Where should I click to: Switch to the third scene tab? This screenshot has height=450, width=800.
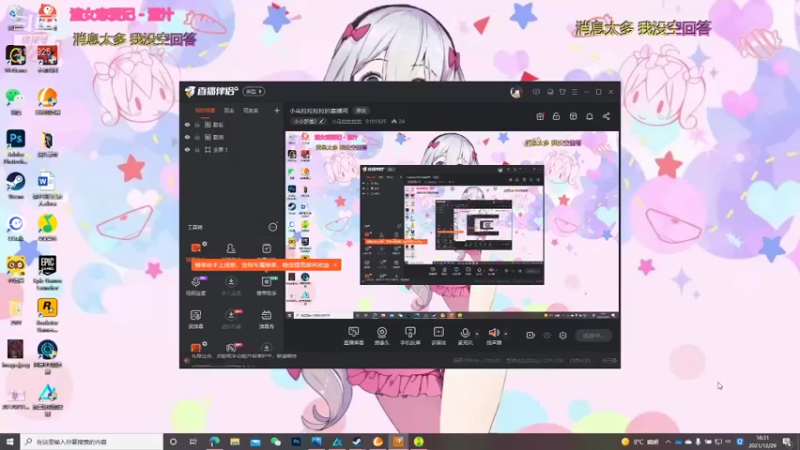pos(251,110)
